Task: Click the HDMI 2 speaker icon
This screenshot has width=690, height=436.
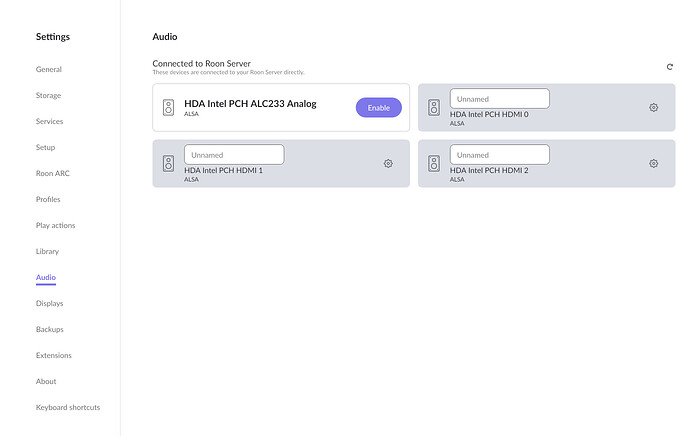Action: point(434,163)
